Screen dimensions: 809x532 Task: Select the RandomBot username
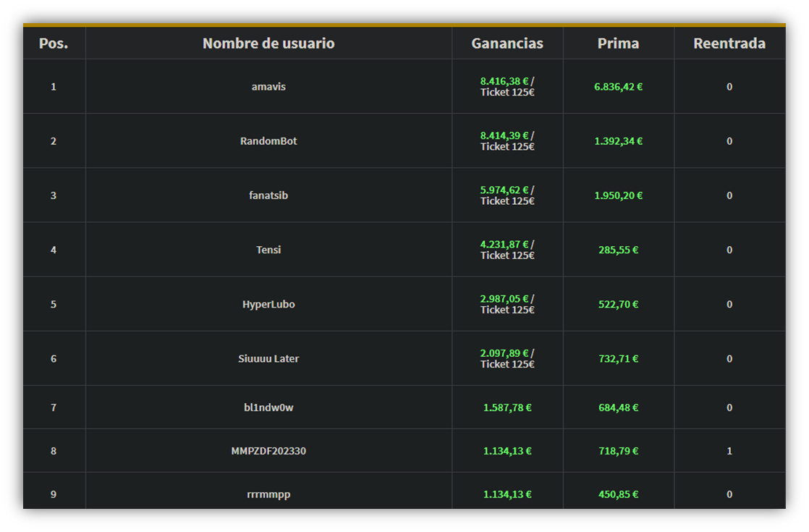[x=268, y=141]
